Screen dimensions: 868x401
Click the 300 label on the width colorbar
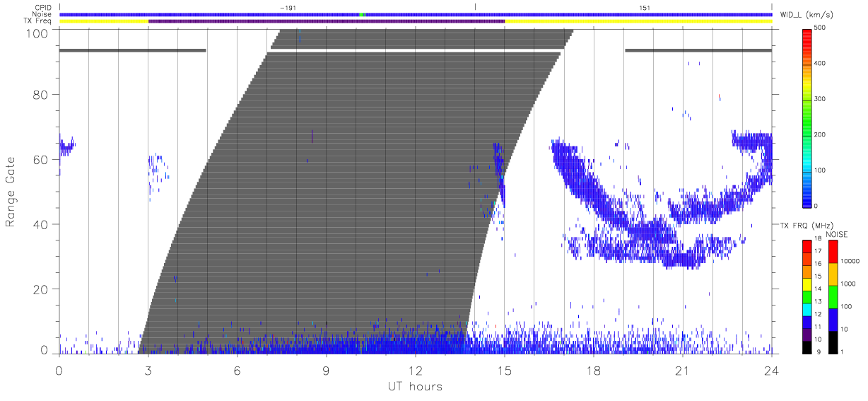(x=821, y=99)
